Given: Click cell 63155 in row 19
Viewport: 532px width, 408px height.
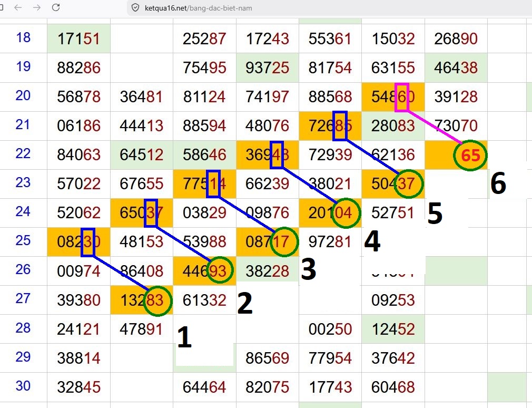Looking at the screenshot, I should 393,67.
